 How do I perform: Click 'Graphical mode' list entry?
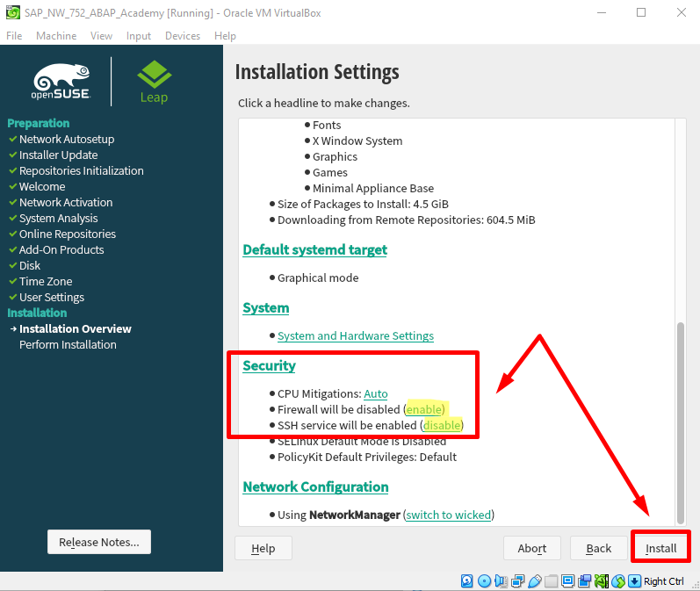[318, 277]
